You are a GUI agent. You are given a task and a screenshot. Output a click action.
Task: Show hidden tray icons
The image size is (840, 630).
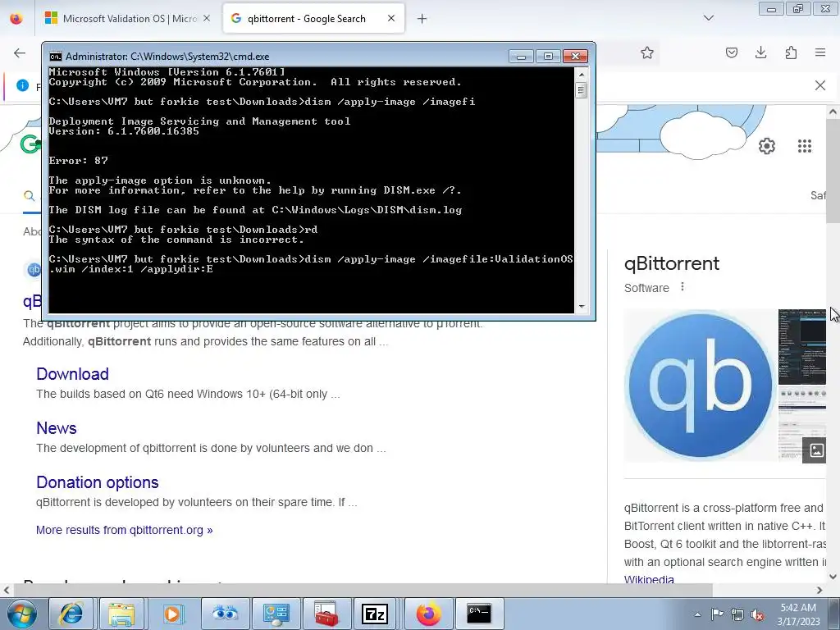tap(697, 614)
